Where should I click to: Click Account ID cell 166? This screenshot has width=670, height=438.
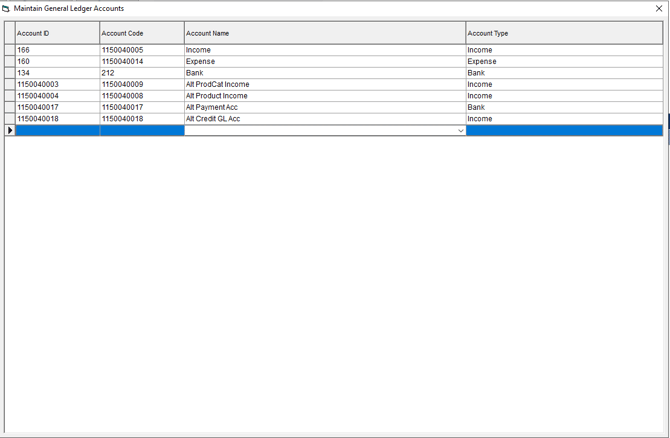click(x=57, y=50)
